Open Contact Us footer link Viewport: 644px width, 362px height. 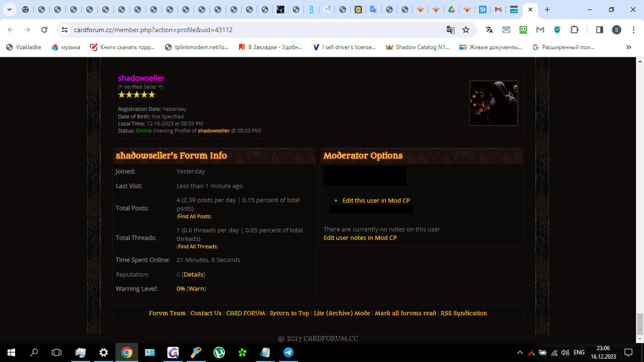point(206,313)
